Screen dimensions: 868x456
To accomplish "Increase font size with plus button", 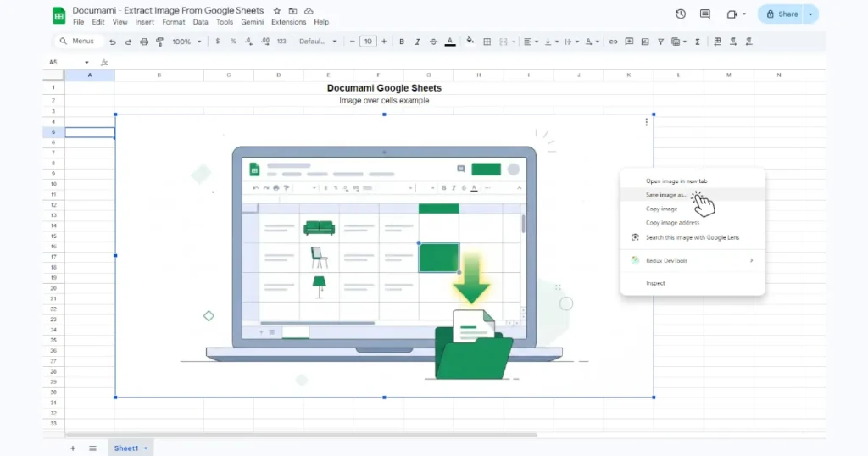I will pyautogui.click(x=384, y=42).
